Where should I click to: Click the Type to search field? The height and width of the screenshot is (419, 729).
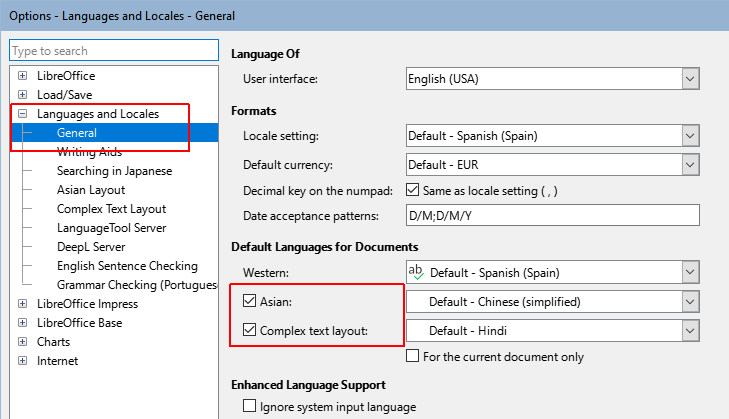click(114, 50)
